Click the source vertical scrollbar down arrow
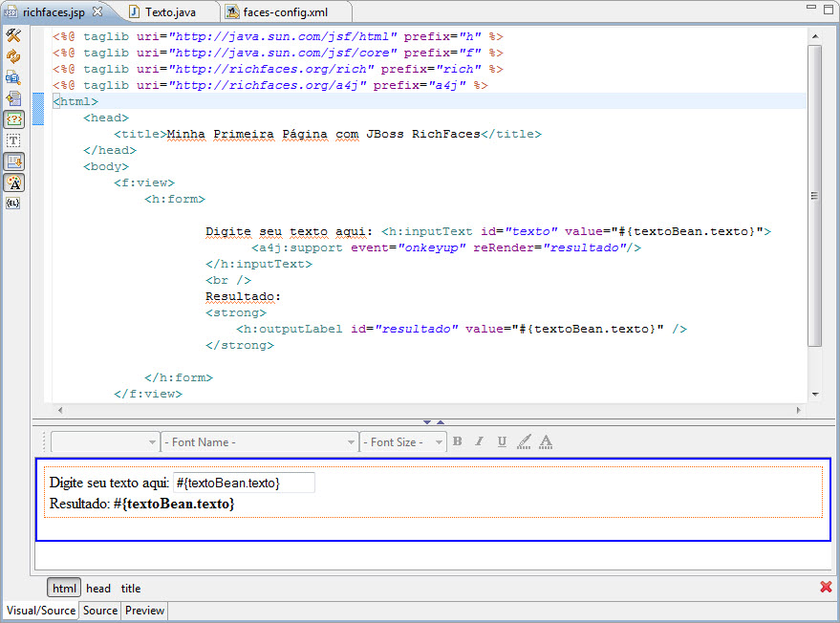This screenshot has height=623, width=840. [815, 395]
